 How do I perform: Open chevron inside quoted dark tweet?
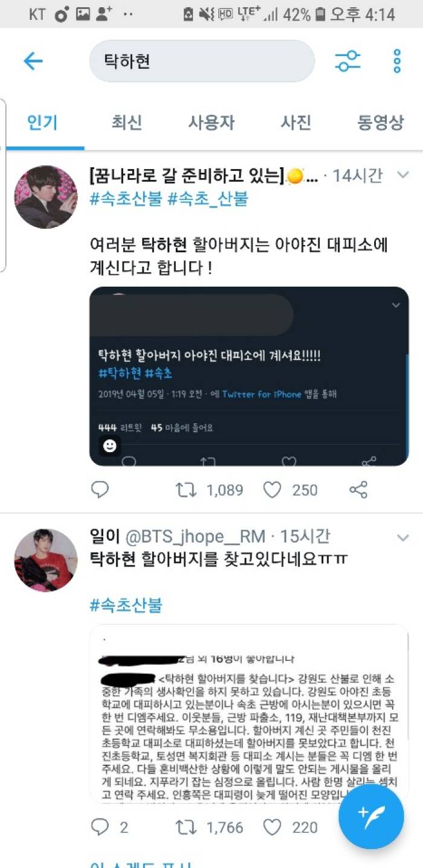click(396, 305)
